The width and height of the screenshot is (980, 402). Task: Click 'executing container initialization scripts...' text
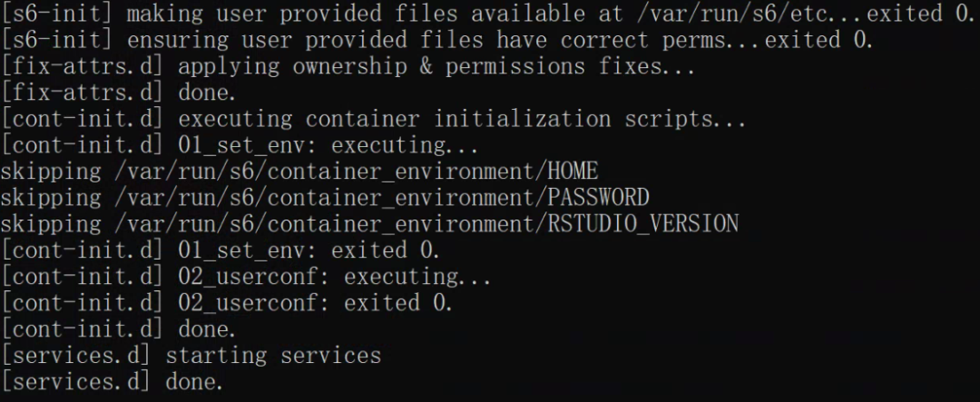[x=463, y=119]
